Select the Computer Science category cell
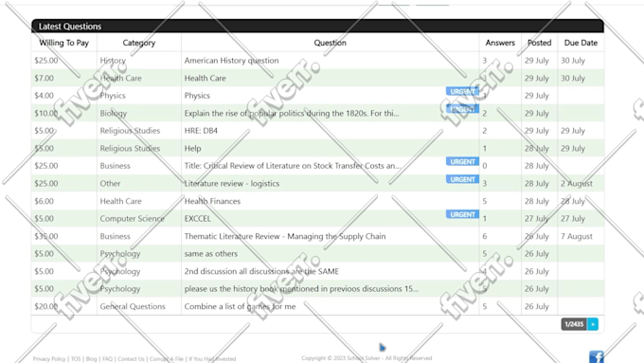The image size is (644, 363). [x=132, y=219]
